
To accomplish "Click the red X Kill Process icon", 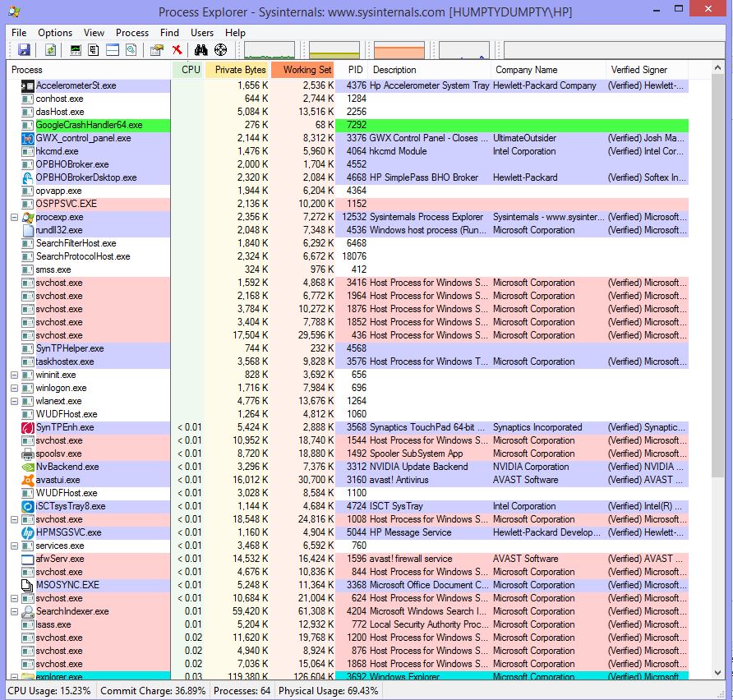I will [177, 49].
